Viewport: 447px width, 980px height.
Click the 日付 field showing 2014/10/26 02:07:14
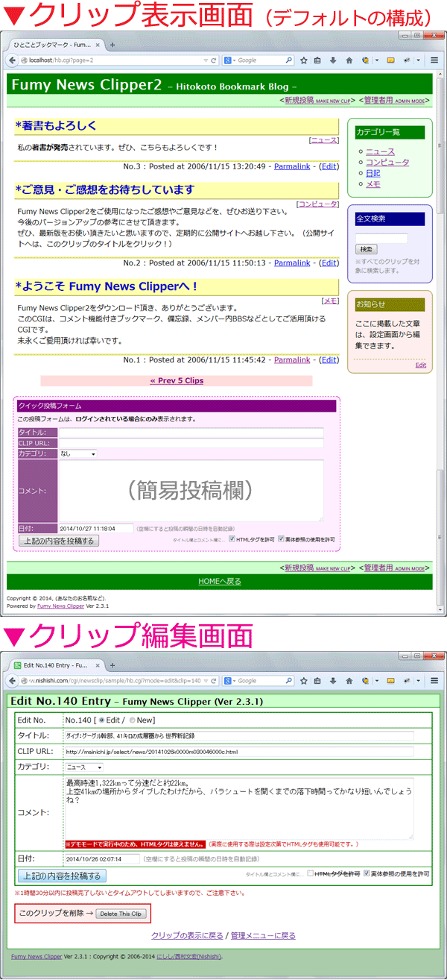[x=102, y=858]
